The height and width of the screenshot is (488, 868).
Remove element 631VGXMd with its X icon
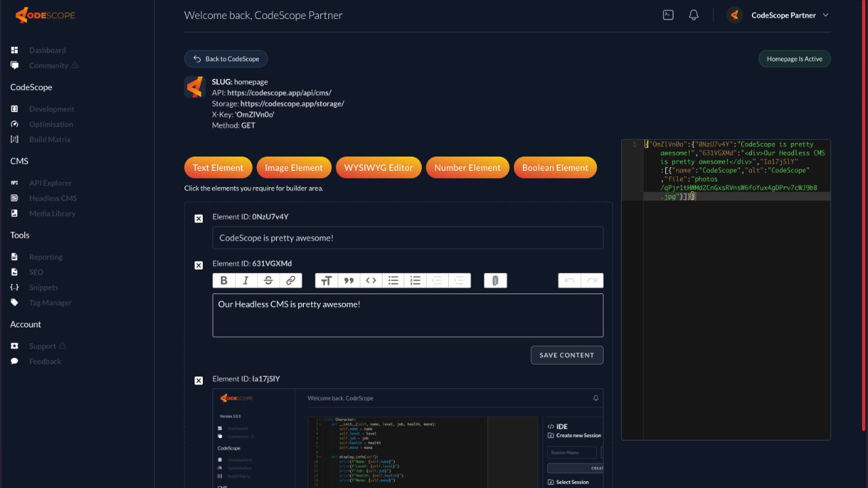199,265
